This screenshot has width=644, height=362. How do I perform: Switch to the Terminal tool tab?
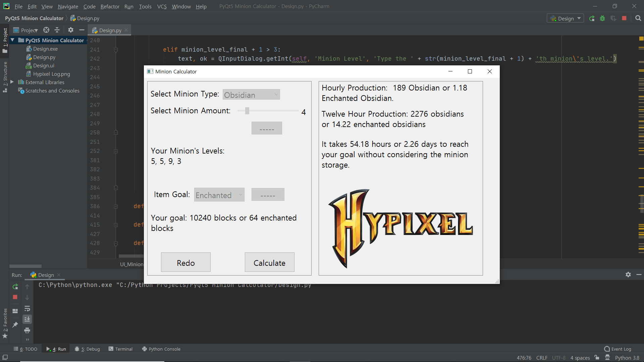pyautogui.click(x=120, y=349)
